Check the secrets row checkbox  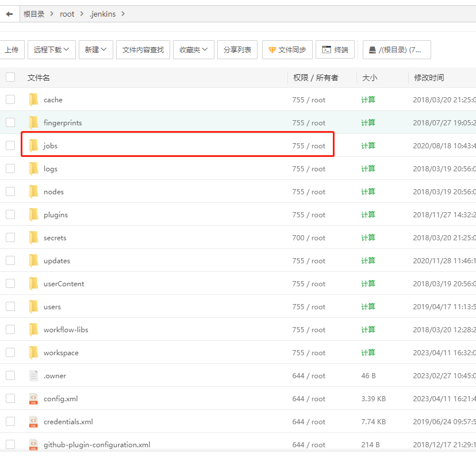(x=10, y=237)
